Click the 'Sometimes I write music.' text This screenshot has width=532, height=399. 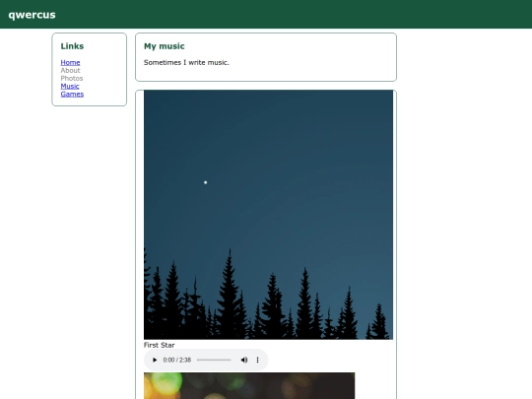[186, 62]
